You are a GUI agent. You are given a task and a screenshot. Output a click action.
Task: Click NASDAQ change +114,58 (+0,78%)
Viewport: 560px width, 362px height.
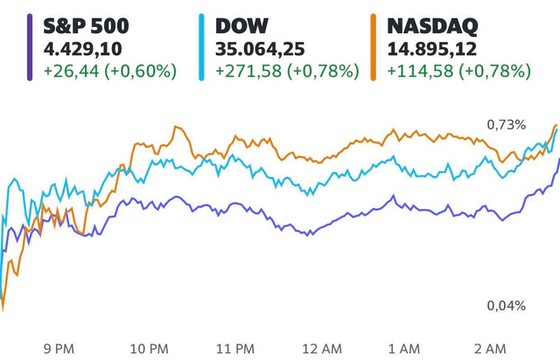[x=459, y=71]
